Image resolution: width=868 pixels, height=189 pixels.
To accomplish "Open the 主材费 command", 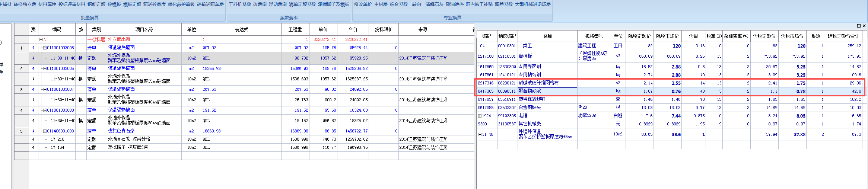I will point(381,4).
